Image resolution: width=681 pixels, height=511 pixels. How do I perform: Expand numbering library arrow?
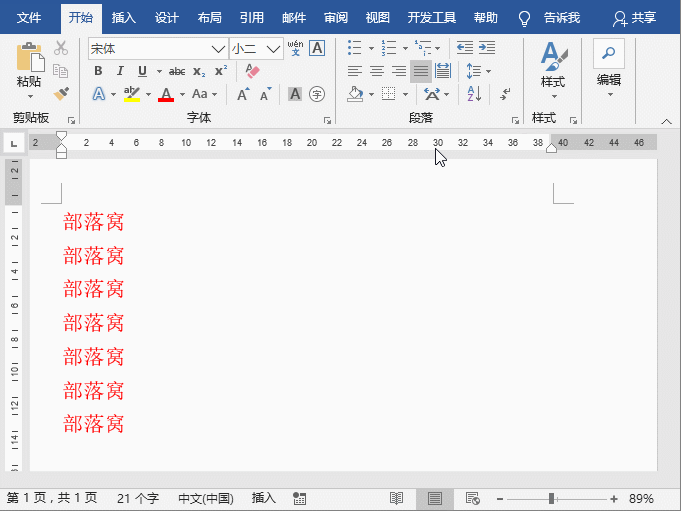coord(405,48)
